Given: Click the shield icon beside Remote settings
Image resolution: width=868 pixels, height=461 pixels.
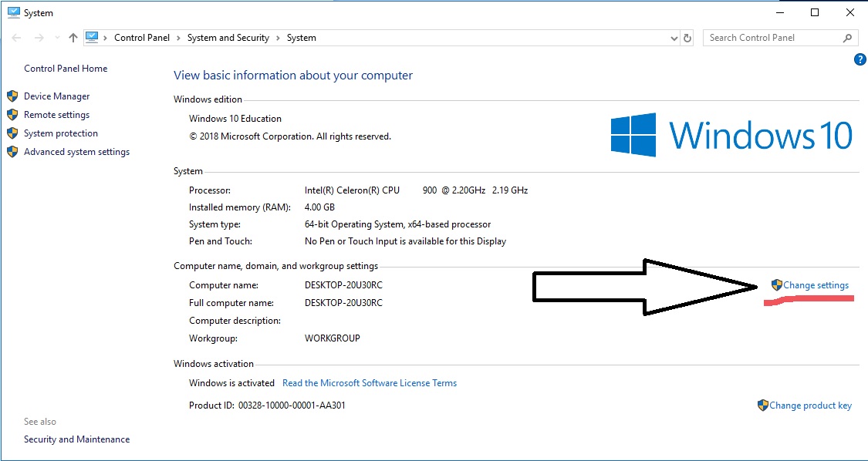Looking at the screenshot, I should [12, 115].
